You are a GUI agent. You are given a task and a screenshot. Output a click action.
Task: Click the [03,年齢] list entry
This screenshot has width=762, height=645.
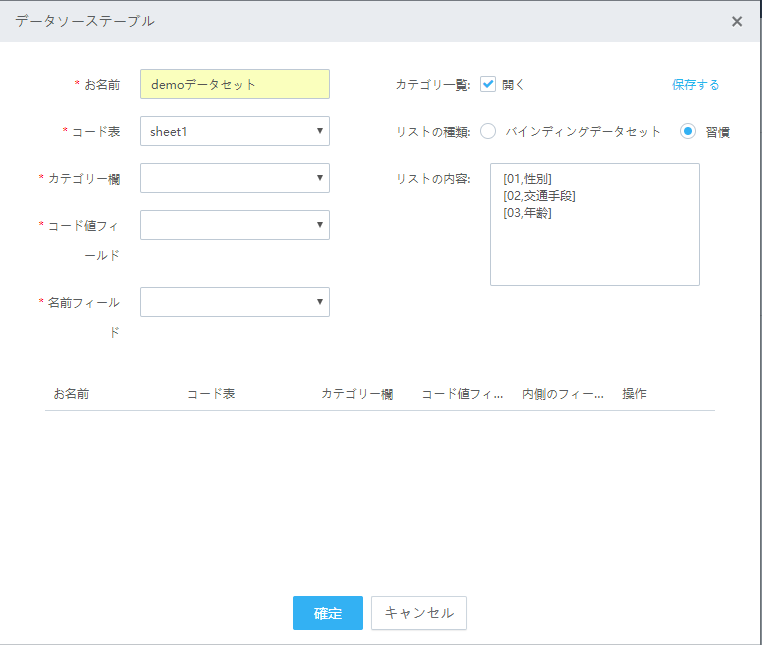coord(527,213)
